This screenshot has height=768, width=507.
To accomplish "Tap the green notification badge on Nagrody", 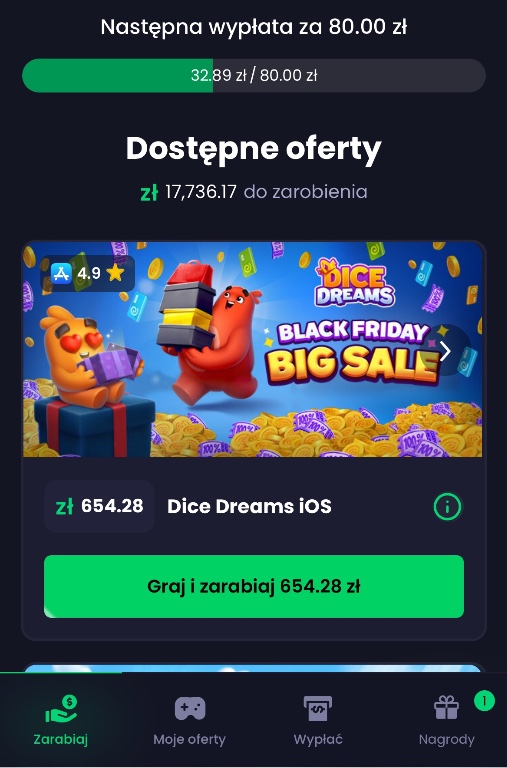I will [x=484, y=701].
